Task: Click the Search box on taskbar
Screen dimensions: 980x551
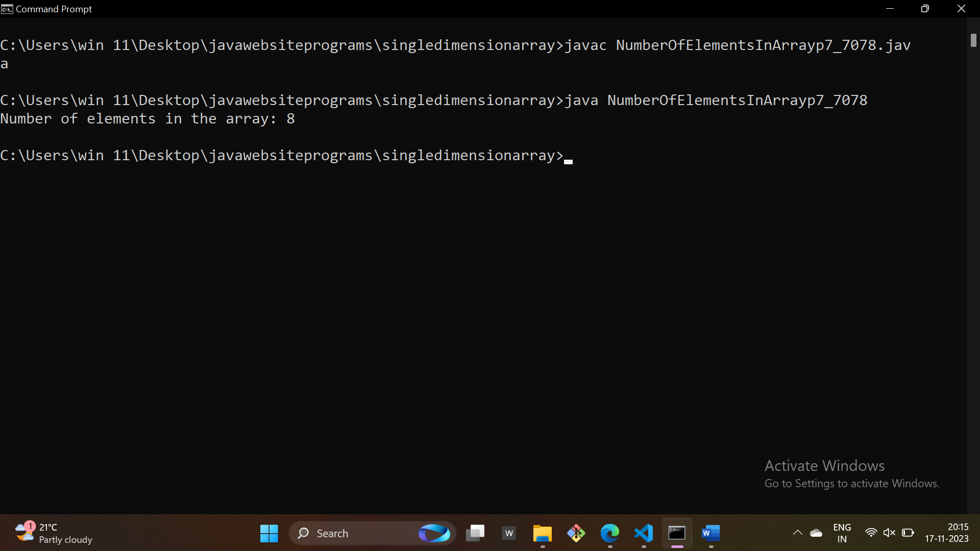Action: (357, 533)
